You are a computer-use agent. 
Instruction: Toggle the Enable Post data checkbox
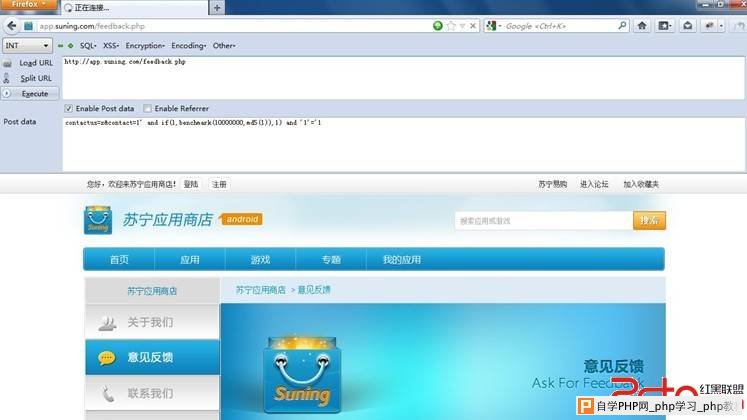69,109
